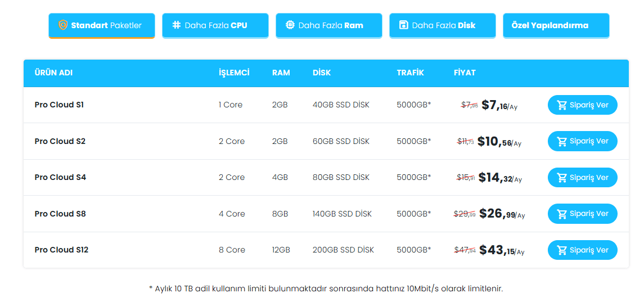The image size is (644, 302).
Task: Click the Pro Cloud S1 product name
Action: 59,105
